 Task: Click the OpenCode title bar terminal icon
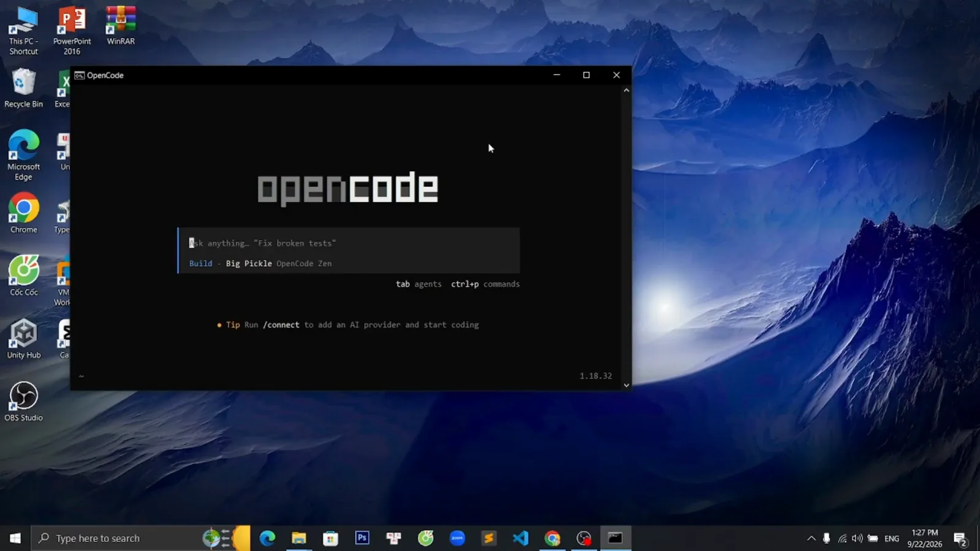(80, 75)
